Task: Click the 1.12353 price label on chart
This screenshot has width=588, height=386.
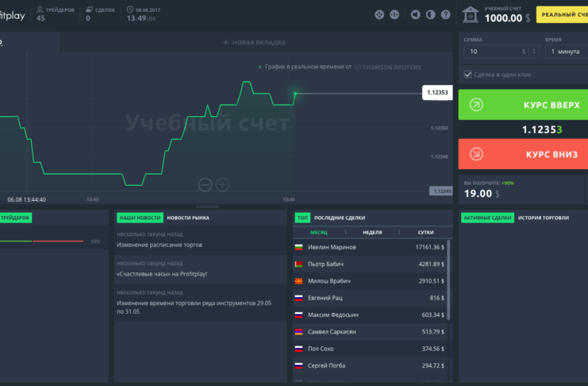Action: click(437, 92)
